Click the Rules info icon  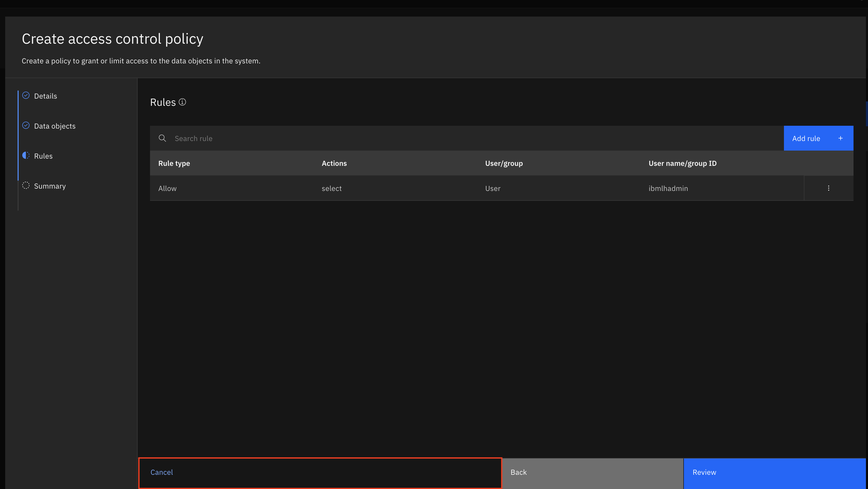click(x=182, y=102)
